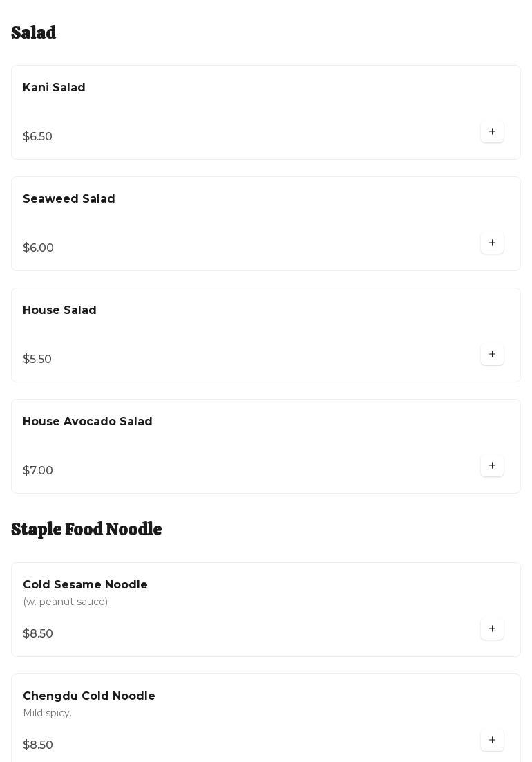Image resolution: width=532 pixels, height=762 pixels.
Task: Add Seaweed Salad using its plus button
Action: tap(492, 243)
